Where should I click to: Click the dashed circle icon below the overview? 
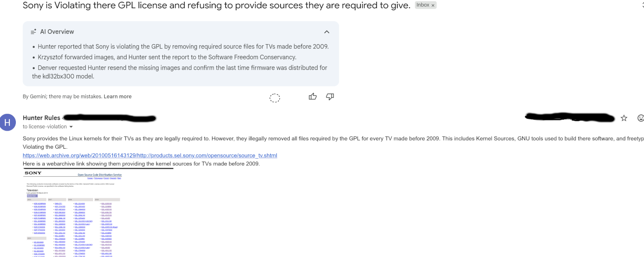[x=275, y=98]
